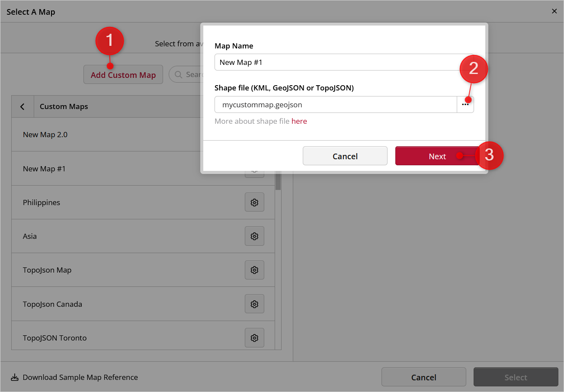Click the Add Custom Map button
The height and width of the screenshot is (392, 564).
coord(123,74)
